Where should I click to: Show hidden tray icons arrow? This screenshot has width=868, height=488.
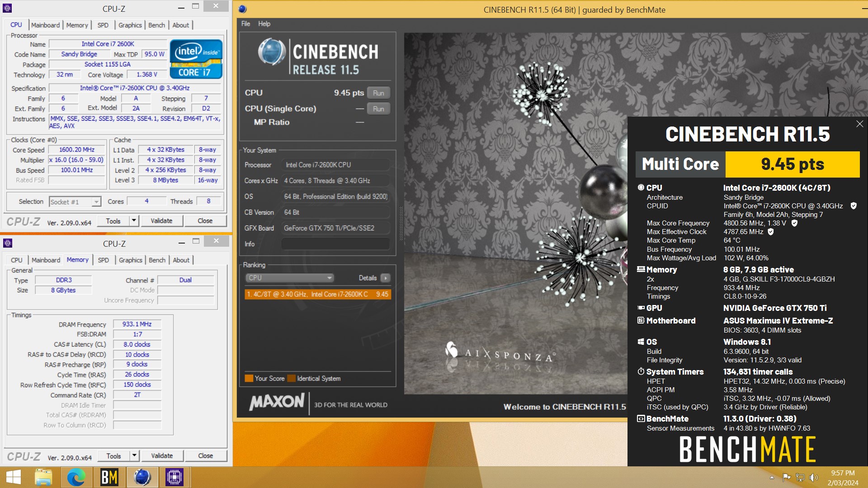pyautogui.click(x=772, y=477)
